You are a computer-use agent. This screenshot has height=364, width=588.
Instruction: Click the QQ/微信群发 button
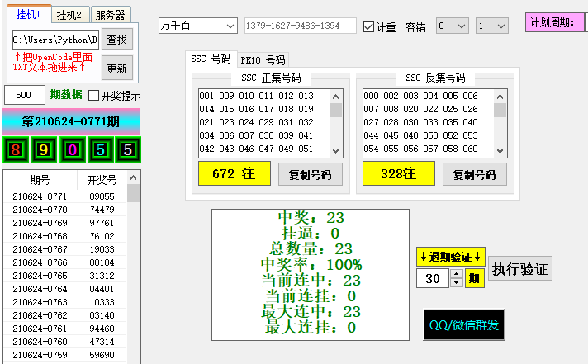(x=464, y=324)
